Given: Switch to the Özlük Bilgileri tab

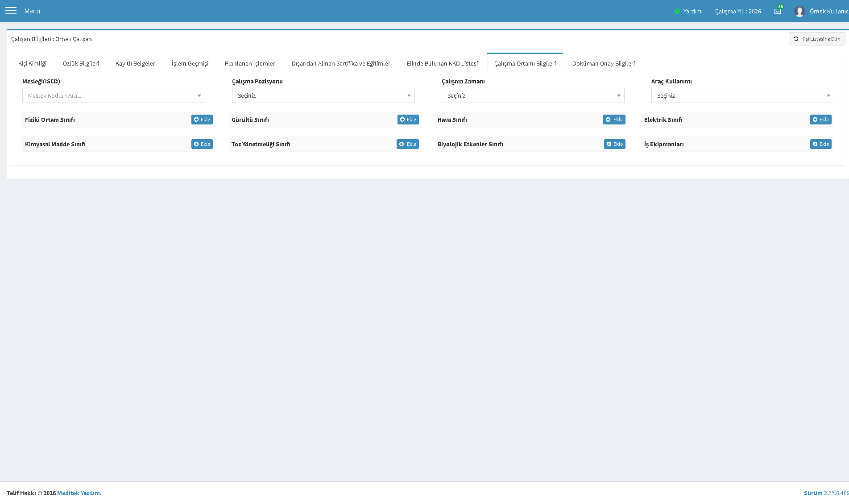Looking at the screenshot, I should pos(81,63).
